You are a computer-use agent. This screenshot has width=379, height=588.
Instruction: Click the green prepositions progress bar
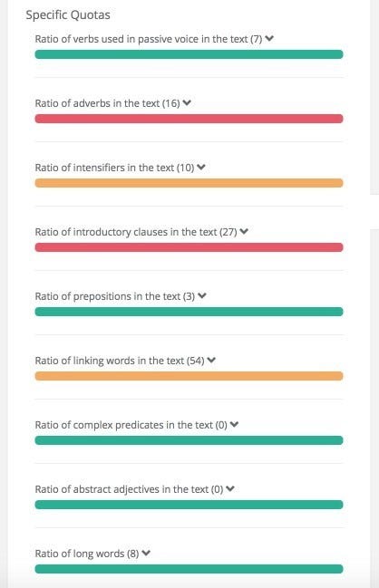[x=189, y=312]
